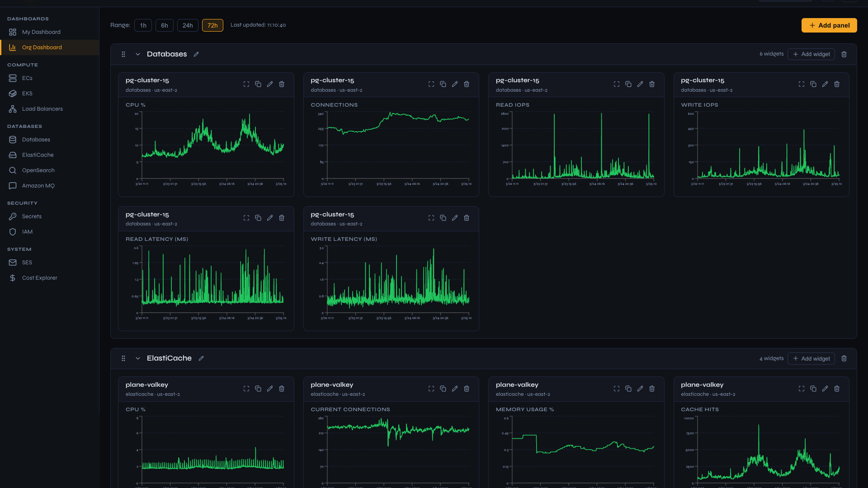Viewport: 868px width, 488px height.
Task: Switch the range to 1h
Action: click(143, 25)
